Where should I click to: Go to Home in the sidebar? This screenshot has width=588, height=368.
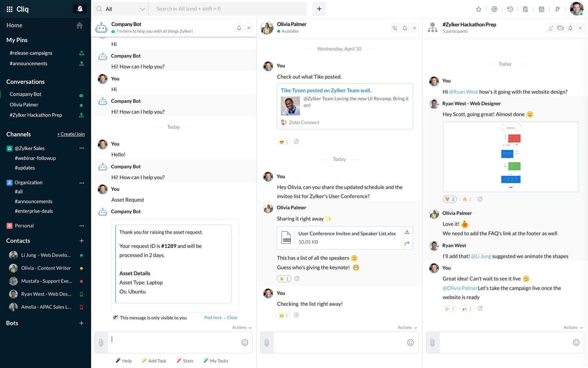coord(14,25)
